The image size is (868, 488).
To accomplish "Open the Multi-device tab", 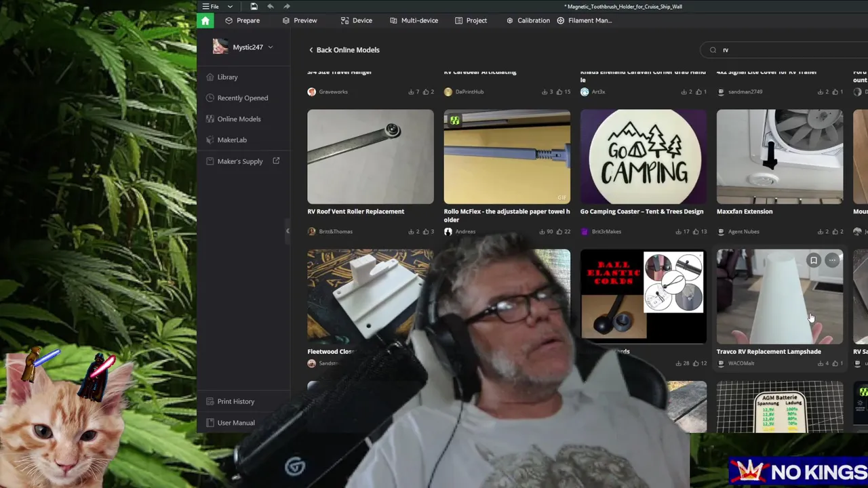I will tap(414, 20).
